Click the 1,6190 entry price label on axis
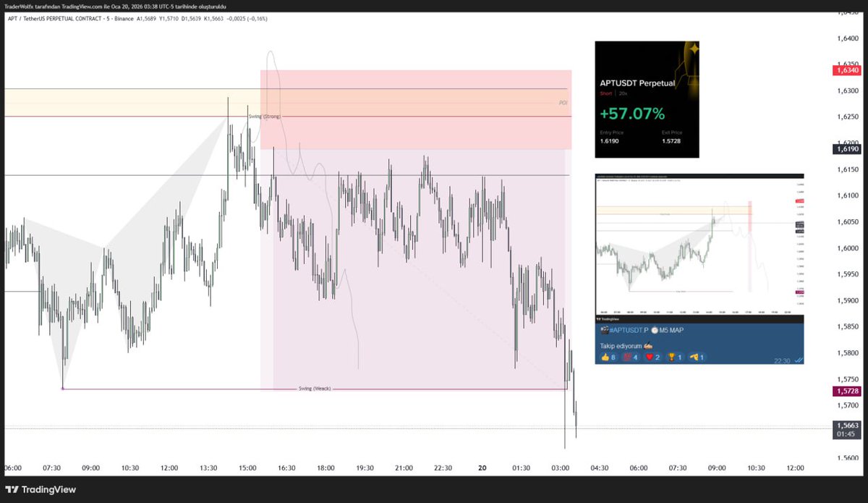Image resolution: width=868 pixels, height=503 pixels. (x=847, y=149)
